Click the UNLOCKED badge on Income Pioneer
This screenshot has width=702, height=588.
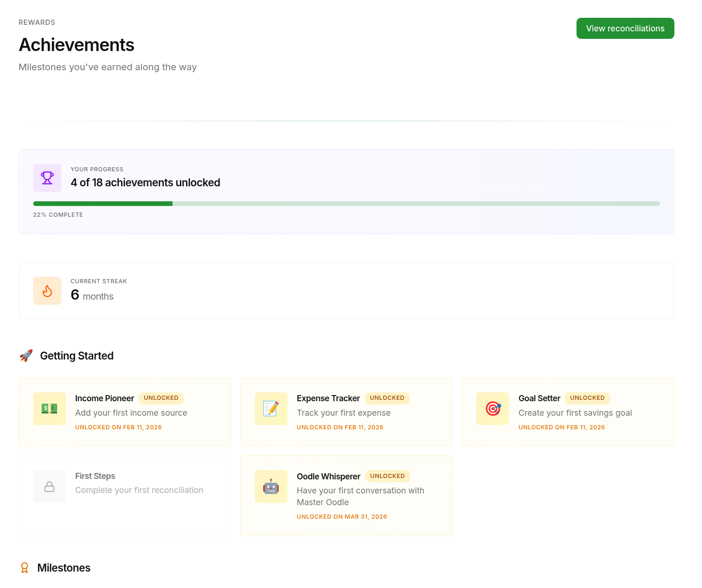click(161, 398)
